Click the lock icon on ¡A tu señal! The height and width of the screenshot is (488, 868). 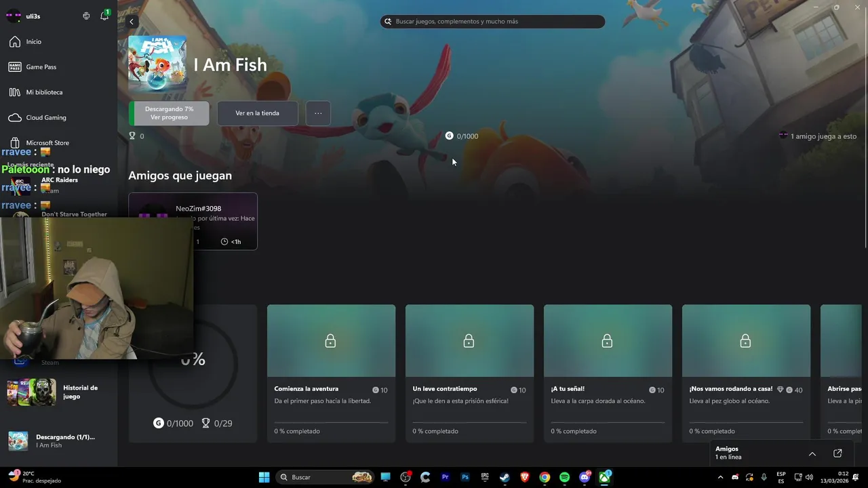point(607,341)
